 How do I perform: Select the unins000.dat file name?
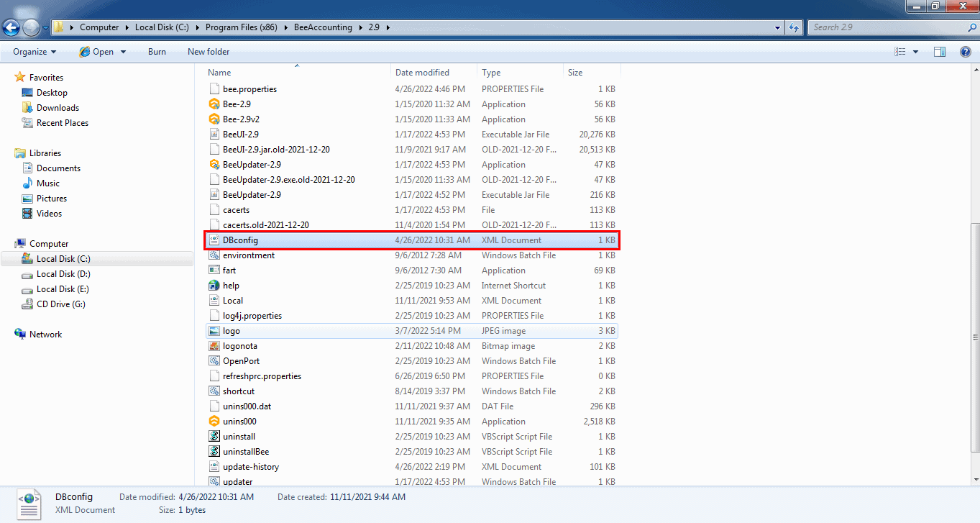(247, 406)
